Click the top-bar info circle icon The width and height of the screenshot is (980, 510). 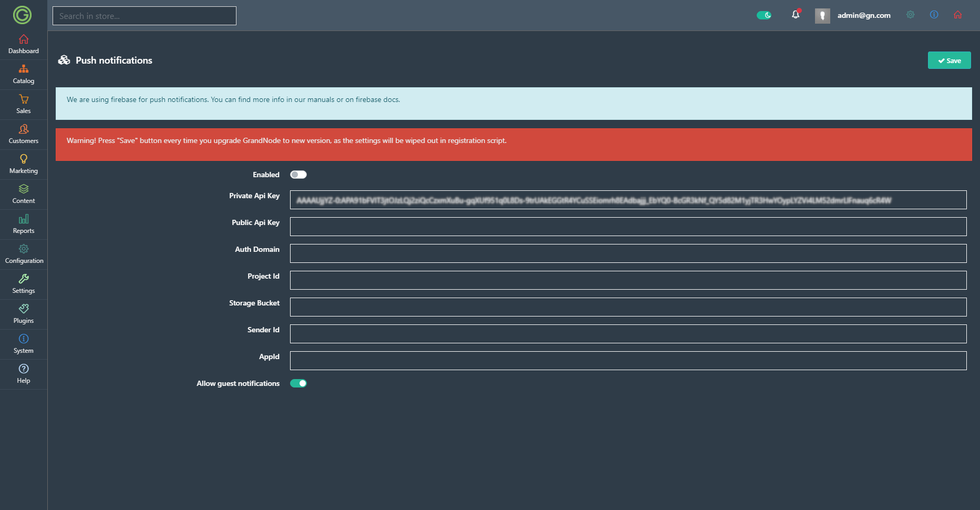(934, 15)
